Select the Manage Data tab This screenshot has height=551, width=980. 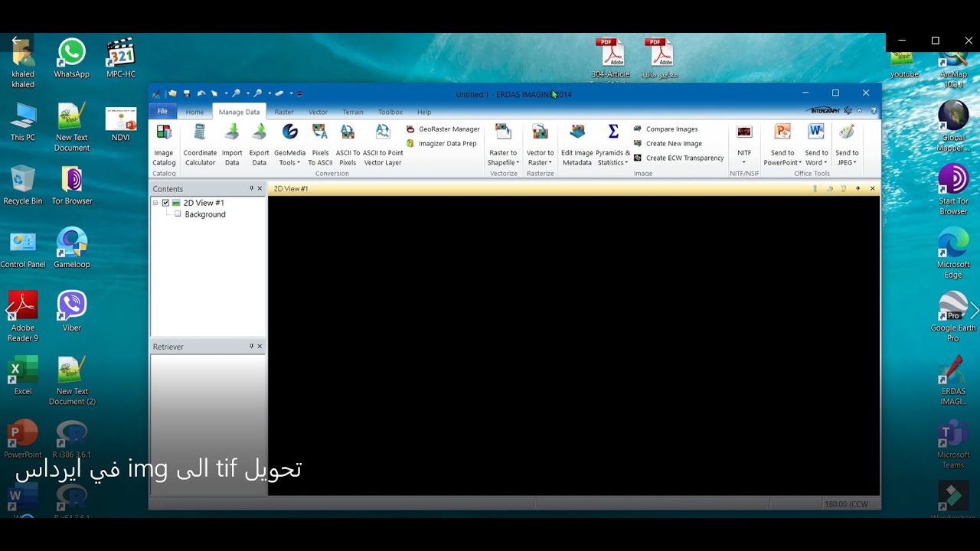[239, 112]
